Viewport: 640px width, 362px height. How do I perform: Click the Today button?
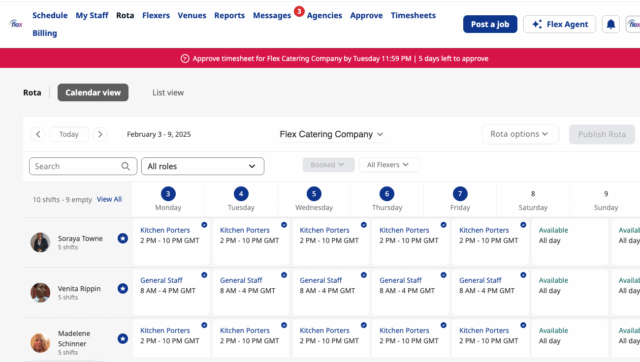point(69,134)
